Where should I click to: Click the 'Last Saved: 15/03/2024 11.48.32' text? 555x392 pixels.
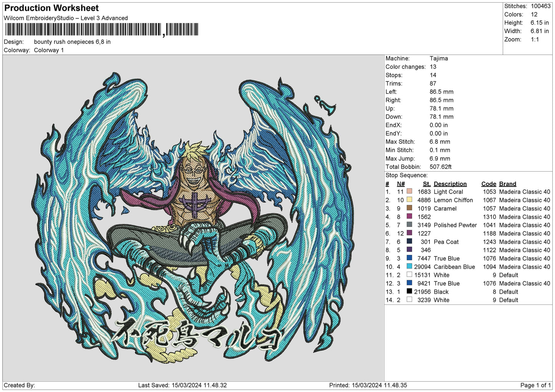(x=182, y=385)
